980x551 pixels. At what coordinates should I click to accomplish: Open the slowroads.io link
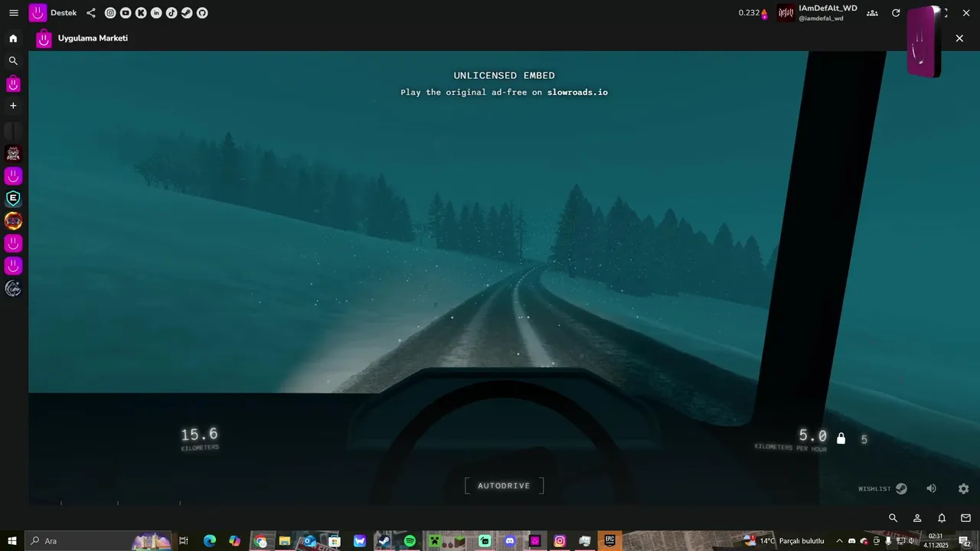click(x=577, y=93)
